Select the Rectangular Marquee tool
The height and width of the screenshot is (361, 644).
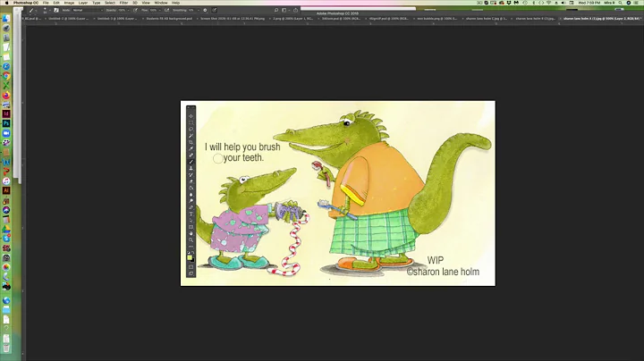(x=191, y=122)
